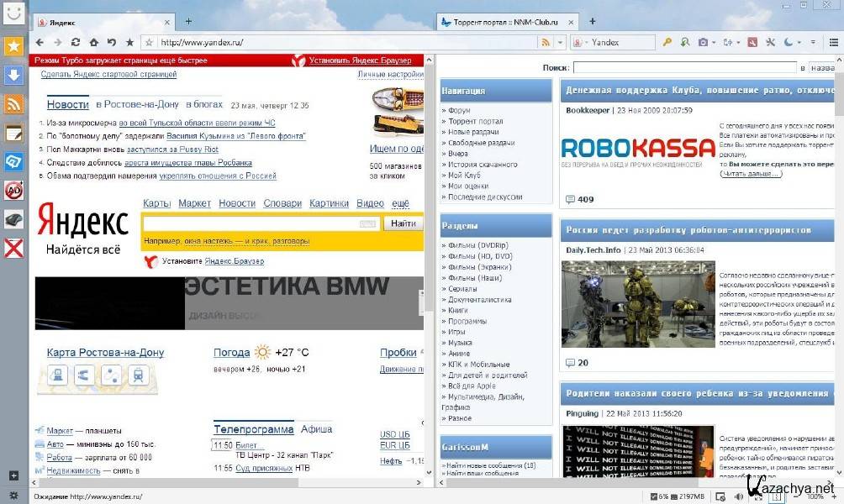The width and height of the screenshot is (844, 504).
Task: Toggle night mode moon icon
Action: pos(788,42)
